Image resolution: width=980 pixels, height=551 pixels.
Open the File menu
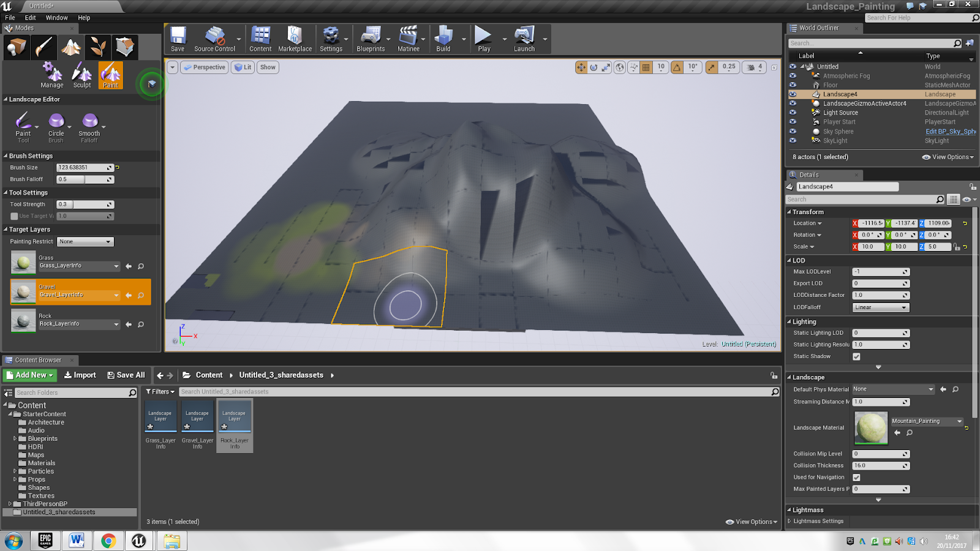coord(10,18)
